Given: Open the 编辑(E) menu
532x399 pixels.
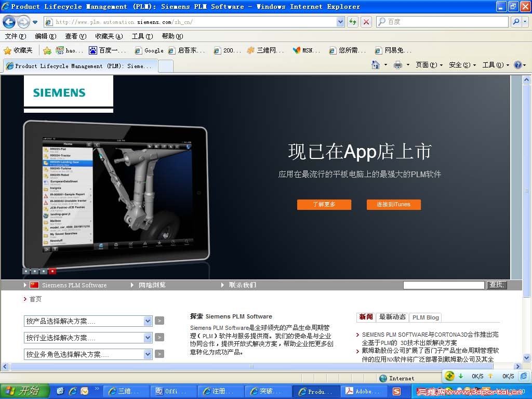Looking at the screenshot, I should click(x=46, y=36).
